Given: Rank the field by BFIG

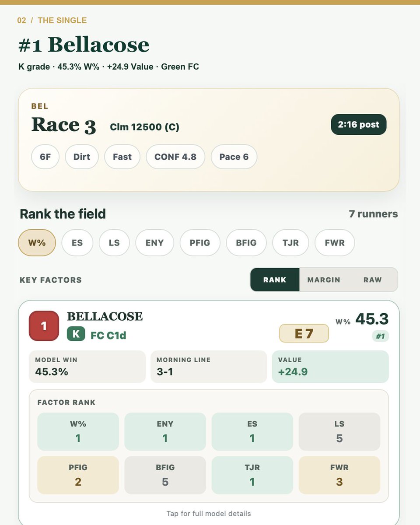Looking at the screenshot, I should coord(246,243).
